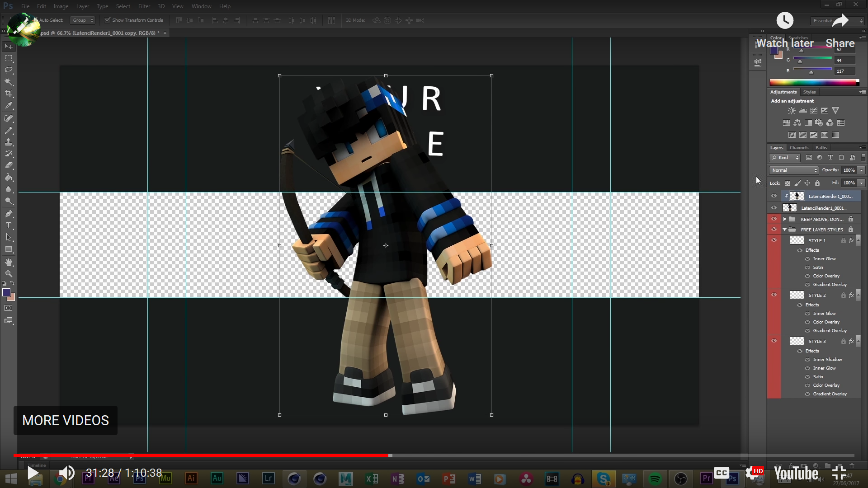868x488 pixels.
Task: Select the Hand tool
Action: point(9,262)
